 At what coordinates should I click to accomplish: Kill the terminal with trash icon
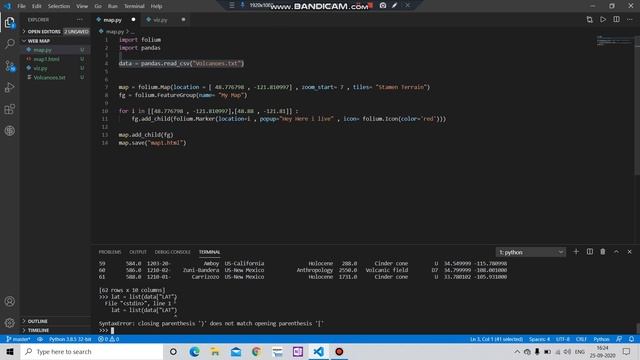(603, 252)
